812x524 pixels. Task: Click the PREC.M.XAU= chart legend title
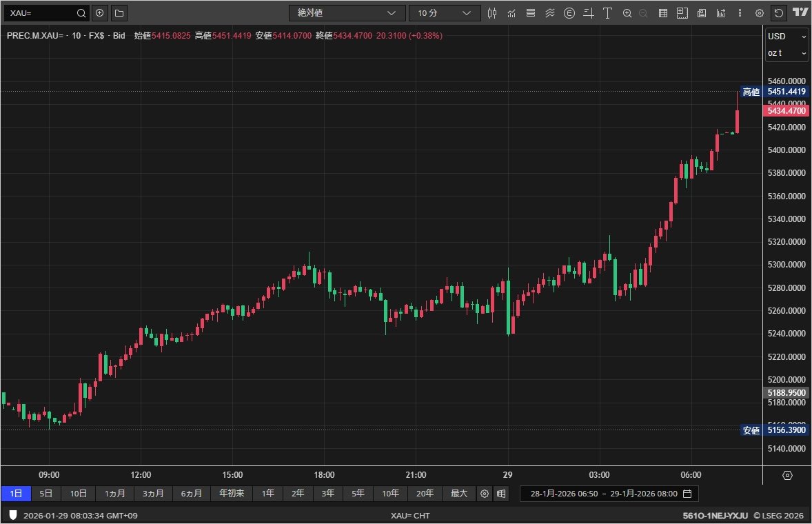point(65,36)
